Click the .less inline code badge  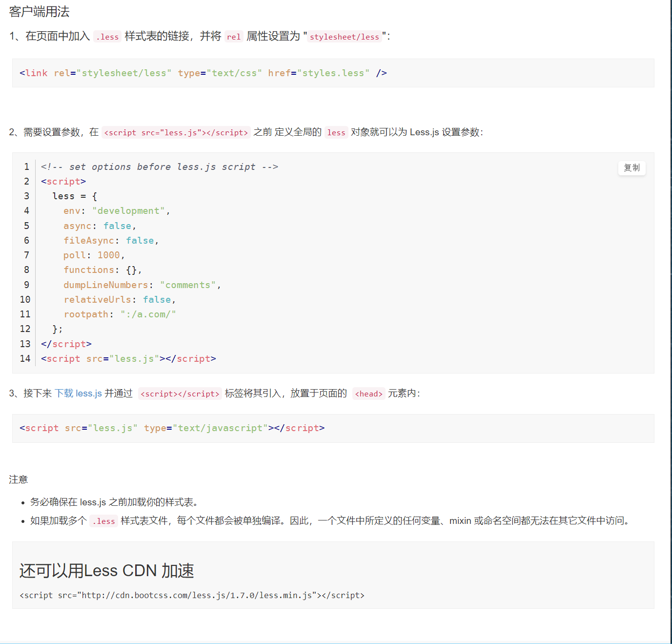pyautogui.click(x=107, y=36)
